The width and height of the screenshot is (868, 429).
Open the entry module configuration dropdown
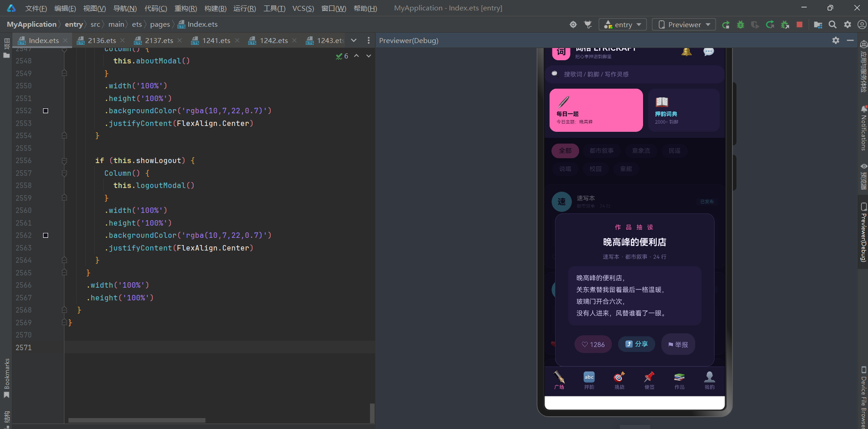tap(622, 24)
